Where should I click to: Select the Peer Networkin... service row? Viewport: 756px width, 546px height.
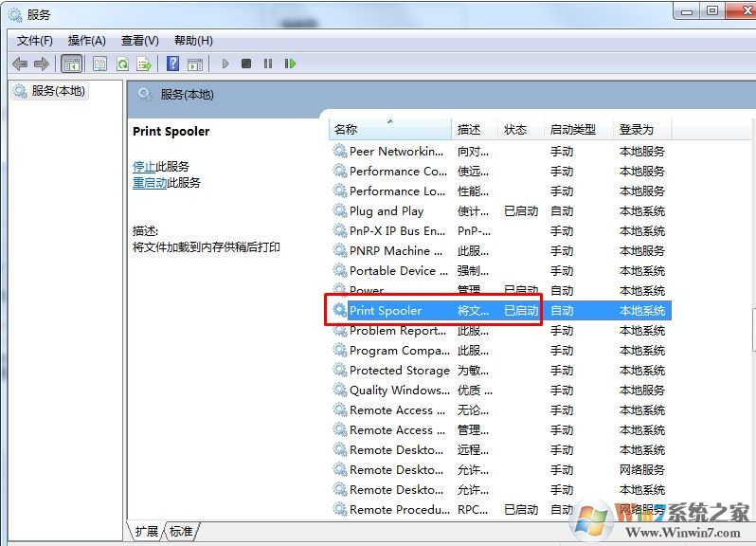click(500, 152)
